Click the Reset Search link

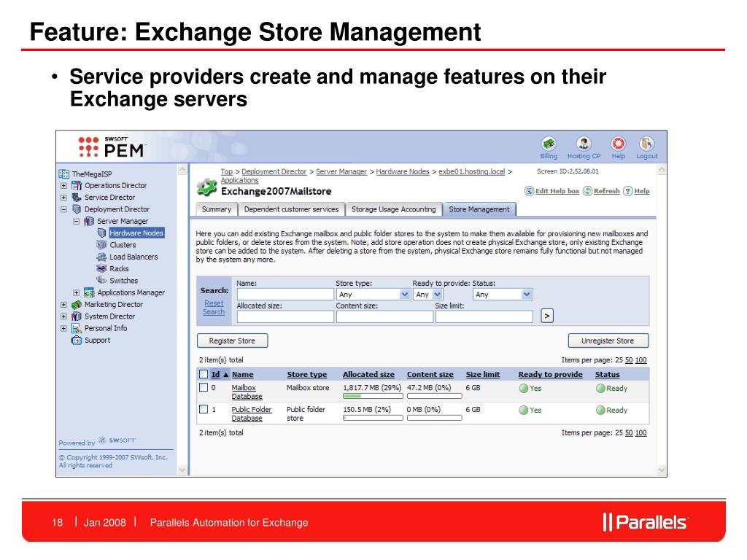coord(214,307)
